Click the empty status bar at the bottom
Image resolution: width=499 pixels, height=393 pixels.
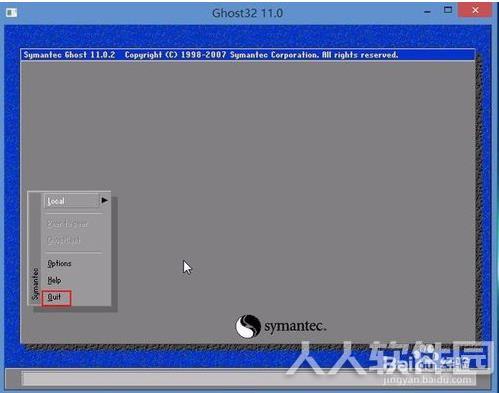248,378
